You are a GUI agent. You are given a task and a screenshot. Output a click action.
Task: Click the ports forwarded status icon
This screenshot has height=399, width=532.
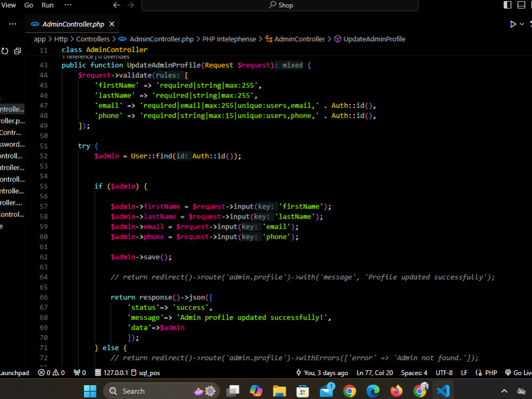tap(80, 373)
